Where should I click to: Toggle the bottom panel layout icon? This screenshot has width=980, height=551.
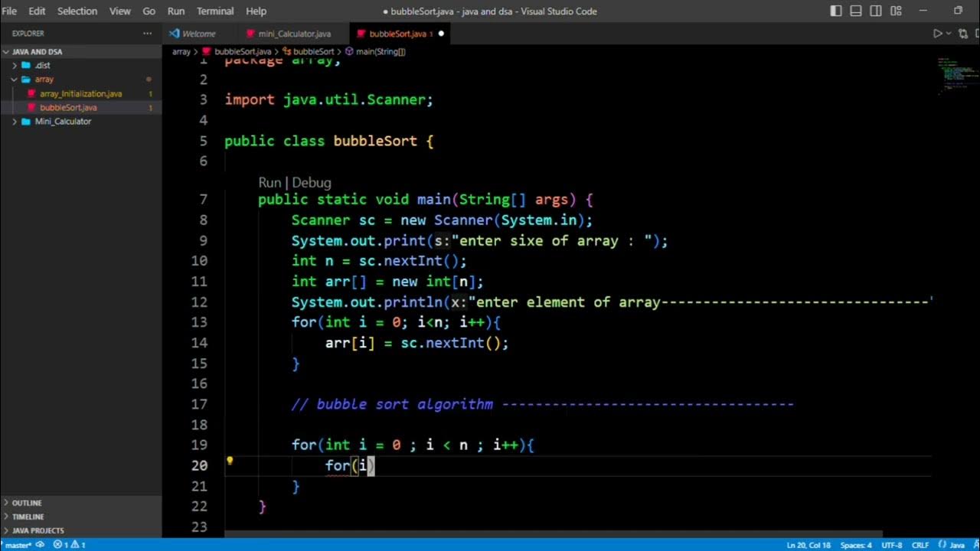(856, 11)
